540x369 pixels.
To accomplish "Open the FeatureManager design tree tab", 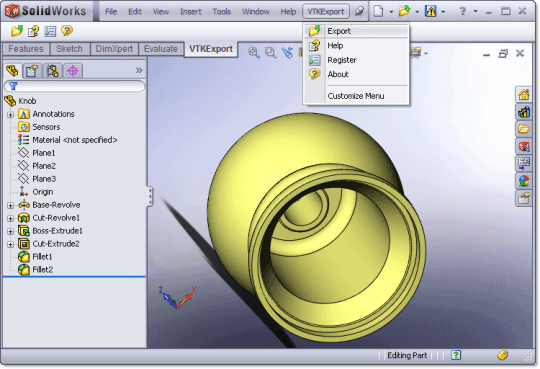I will [x=12, y=71].
